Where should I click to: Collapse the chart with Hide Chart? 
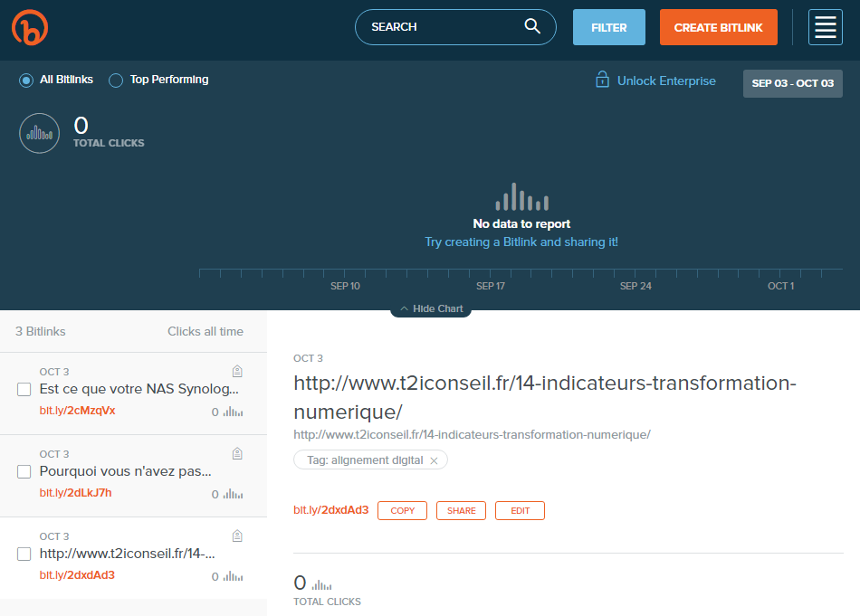tap(431, 308)
